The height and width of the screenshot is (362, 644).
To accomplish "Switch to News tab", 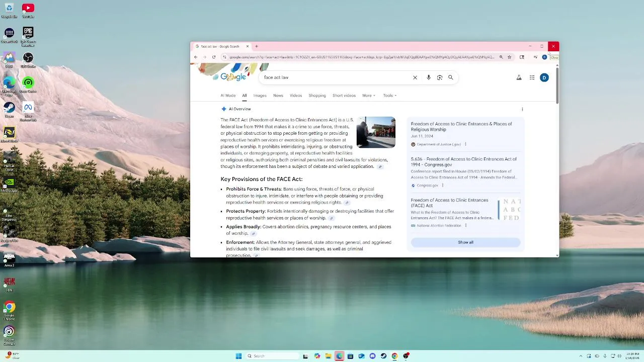I will click(x=278, y=96).
